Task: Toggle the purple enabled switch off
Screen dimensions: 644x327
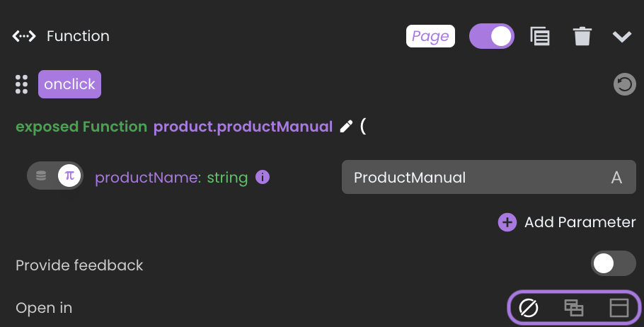Action: [492, 36]
